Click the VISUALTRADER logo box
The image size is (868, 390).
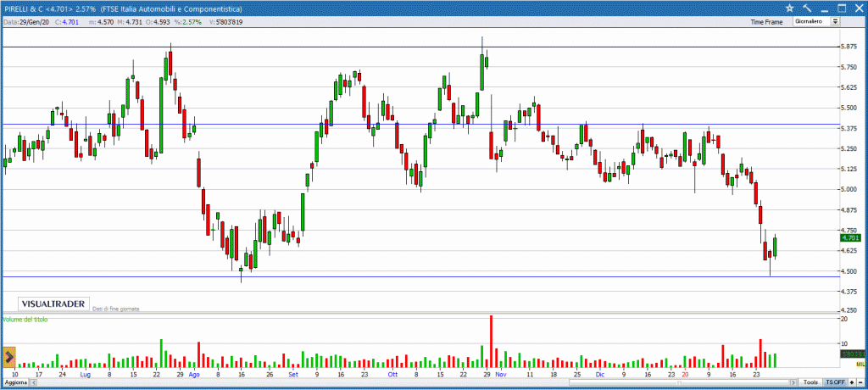pos(54,304)
